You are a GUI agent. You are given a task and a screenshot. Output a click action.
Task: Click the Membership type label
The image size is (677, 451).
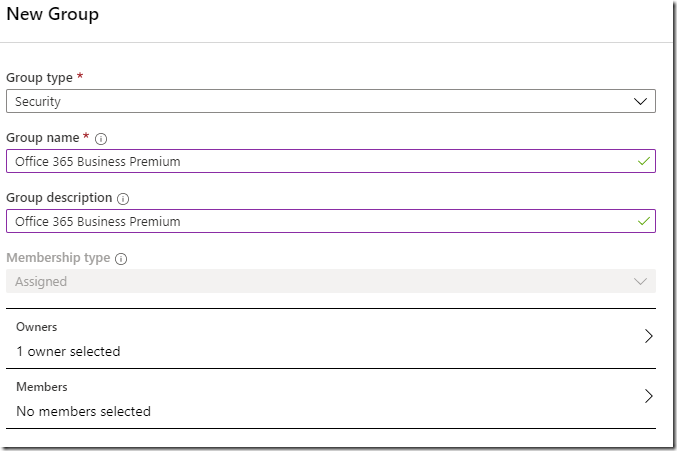(58, 258)
